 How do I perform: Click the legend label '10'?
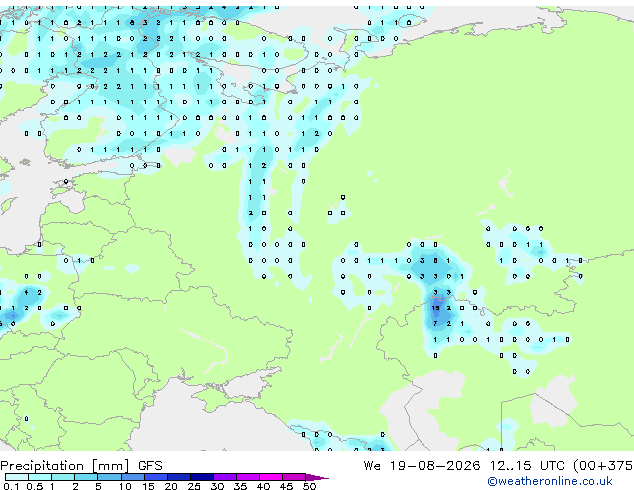click(x=125, y=486)
